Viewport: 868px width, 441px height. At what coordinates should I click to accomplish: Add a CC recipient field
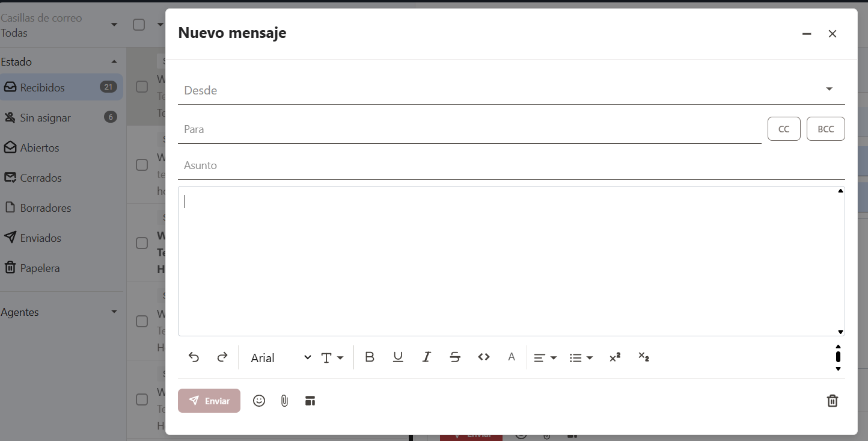pos(784,129)
